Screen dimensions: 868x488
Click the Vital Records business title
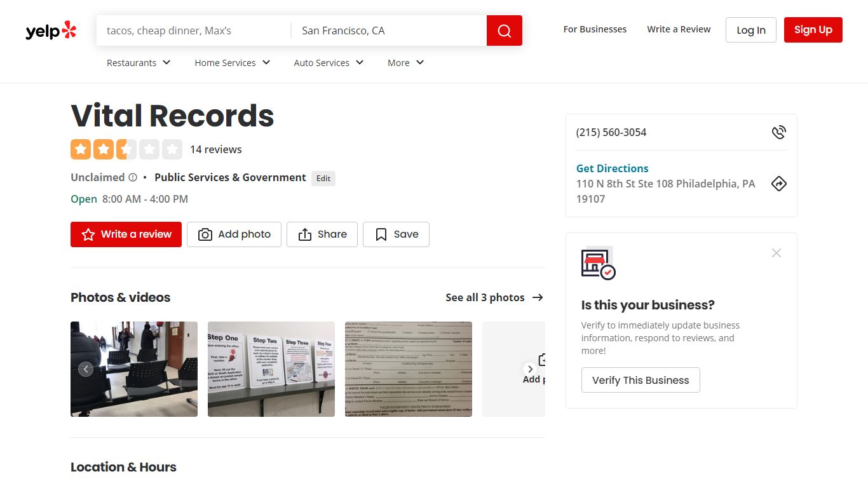coord(172,116)
